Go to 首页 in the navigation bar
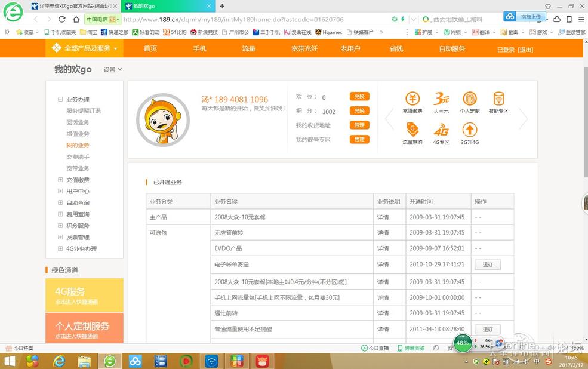588x369 pixels. [x=150, y=48]
